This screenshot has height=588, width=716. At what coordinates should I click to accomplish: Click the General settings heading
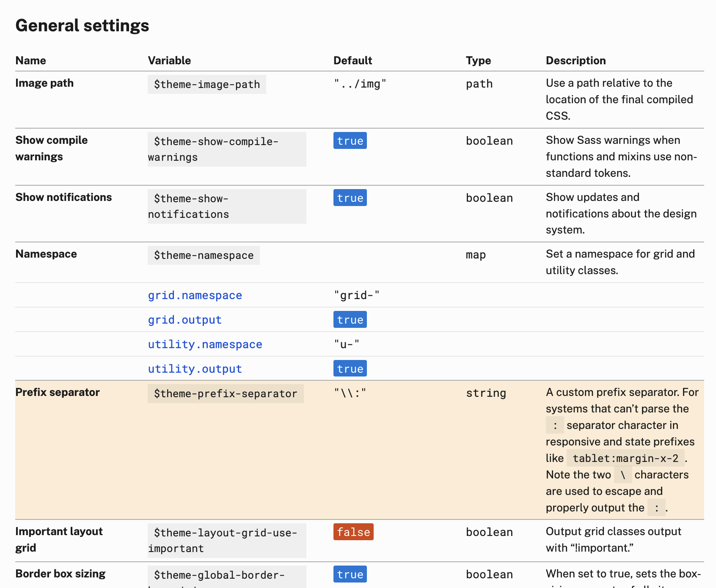(x=82, y=25)
